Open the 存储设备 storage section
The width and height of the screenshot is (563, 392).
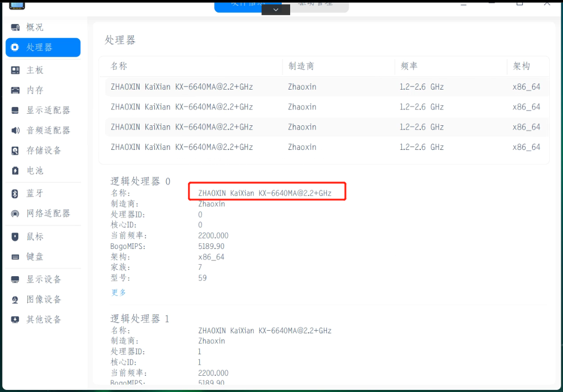43,150
